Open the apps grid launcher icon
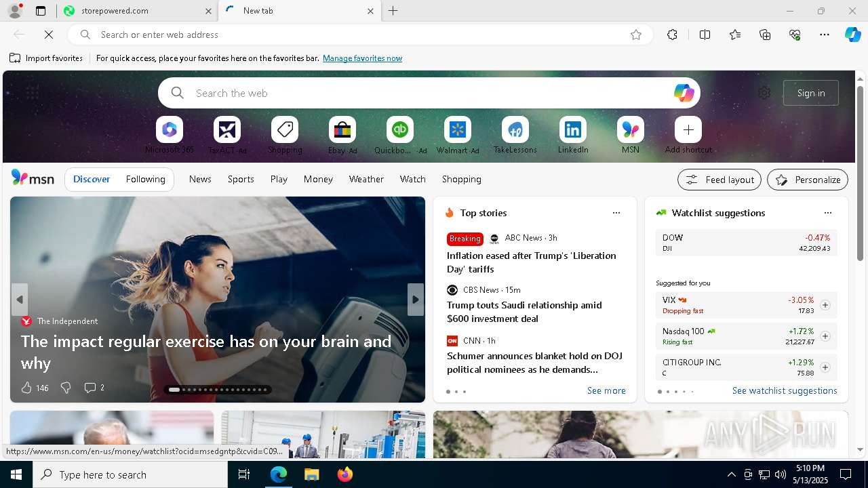This screenshot has width=868, height=488. [x=32, y=93]
